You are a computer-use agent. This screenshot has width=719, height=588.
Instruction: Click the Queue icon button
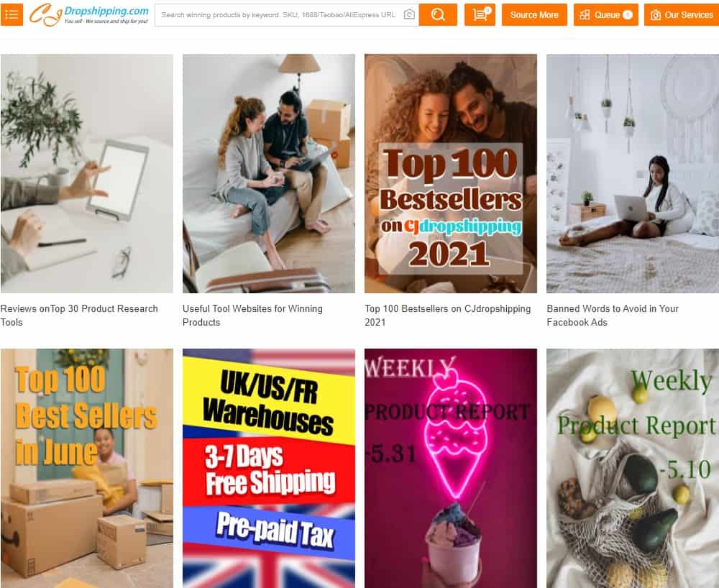605,14
